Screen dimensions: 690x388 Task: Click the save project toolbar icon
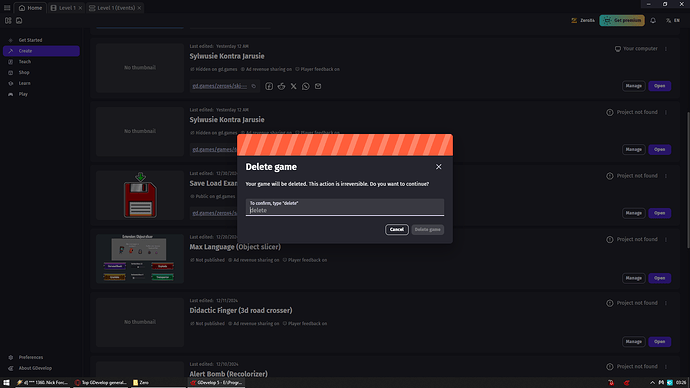[x=19, y=21]
